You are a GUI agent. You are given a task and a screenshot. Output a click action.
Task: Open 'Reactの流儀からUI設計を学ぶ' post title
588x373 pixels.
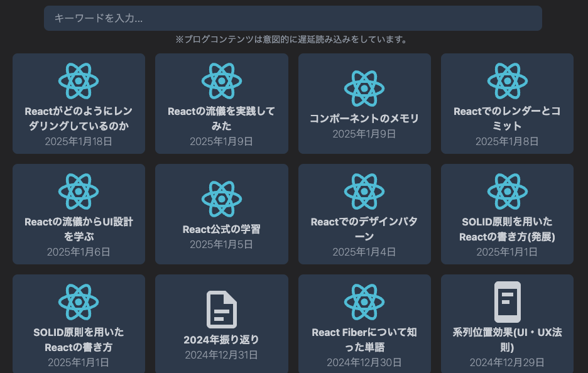click(79, 229)
